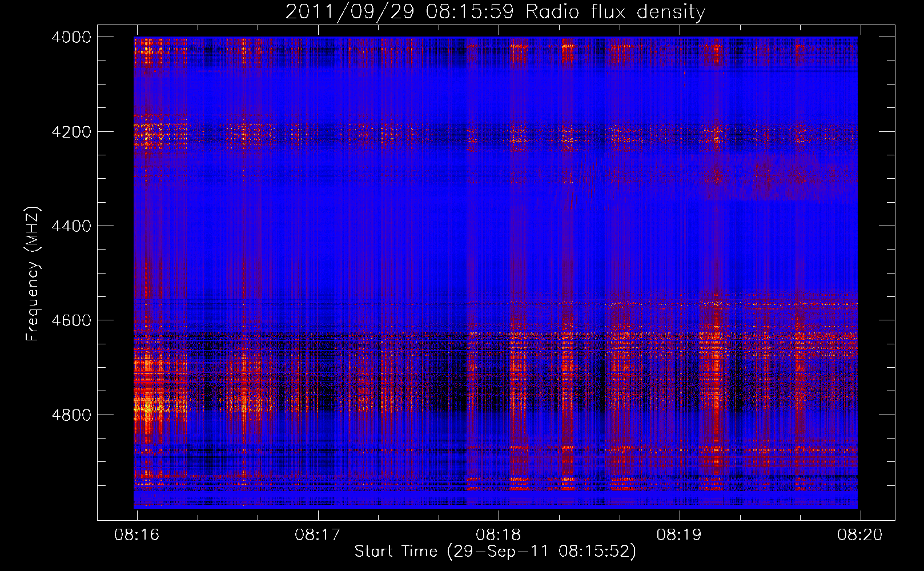Click the 08:19 time axis label

click(680, 535)
